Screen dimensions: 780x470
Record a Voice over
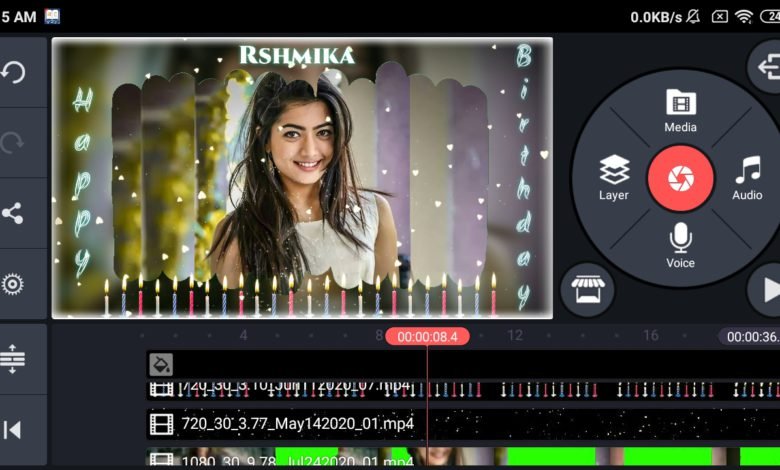[x=680, y=246]
